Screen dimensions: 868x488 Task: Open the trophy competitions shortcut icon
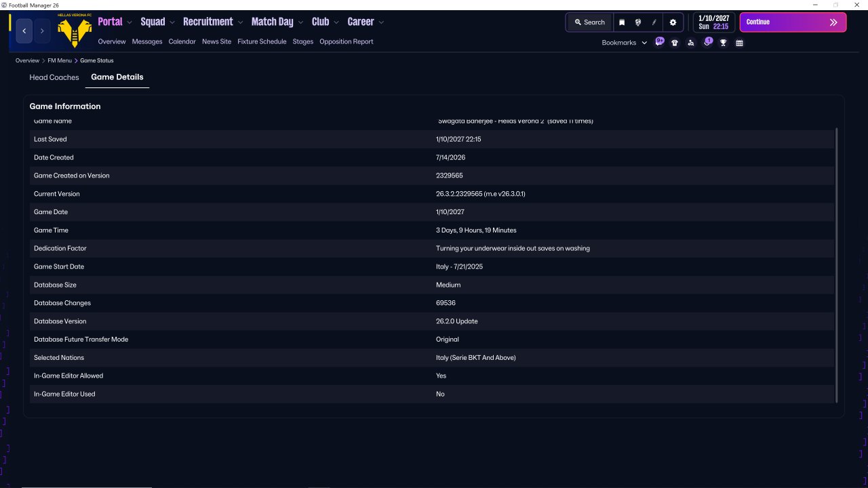(x=724, y=43)
